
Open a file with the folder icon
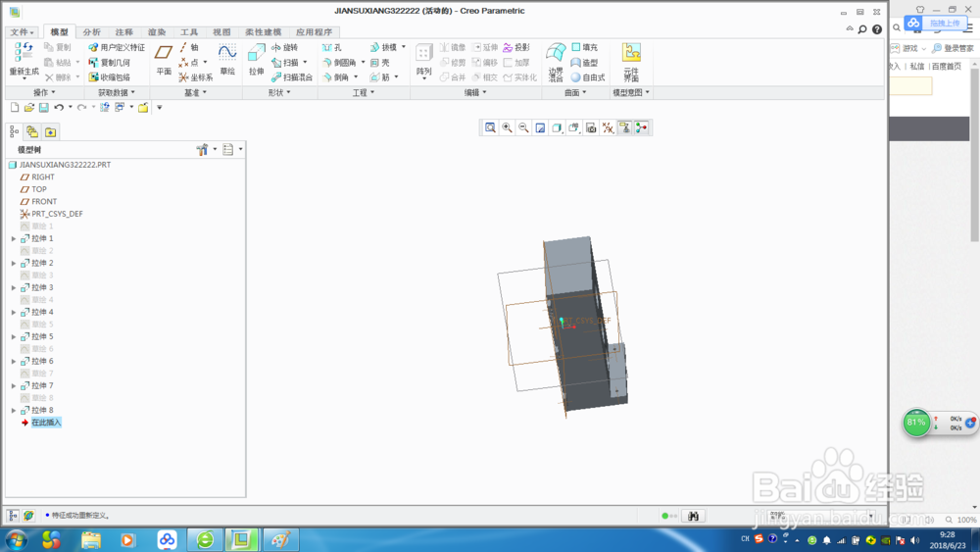point(28,108)
